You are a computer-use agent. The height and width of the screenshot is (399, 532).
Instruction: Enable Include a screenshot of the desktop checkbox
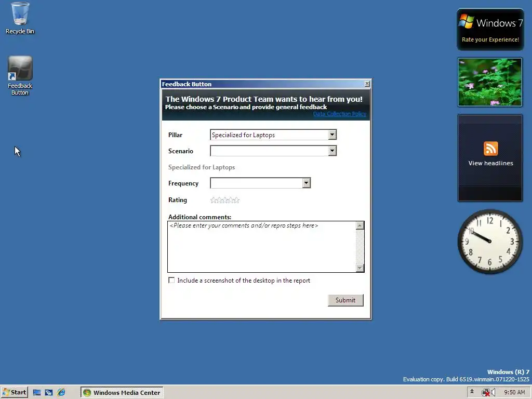(171, 280)
